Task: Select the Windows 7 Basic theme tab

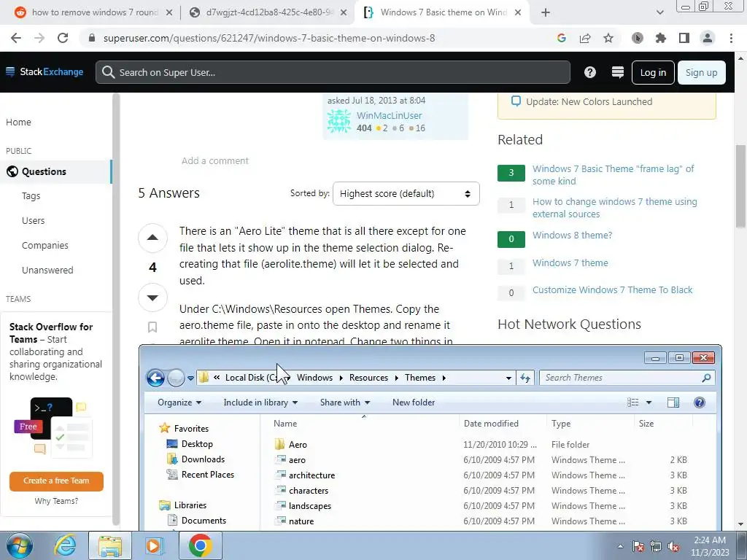Action: (x=443, y=12)
